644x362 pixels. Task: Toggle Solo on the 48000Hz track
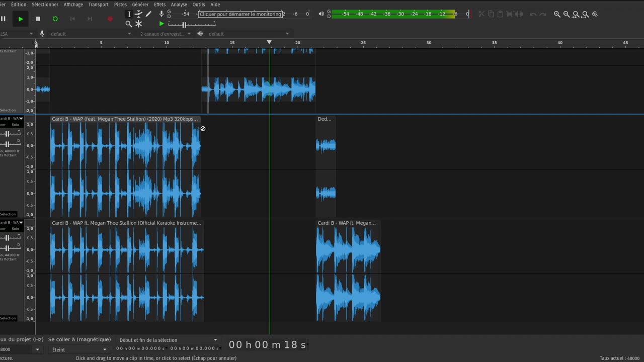16,125
